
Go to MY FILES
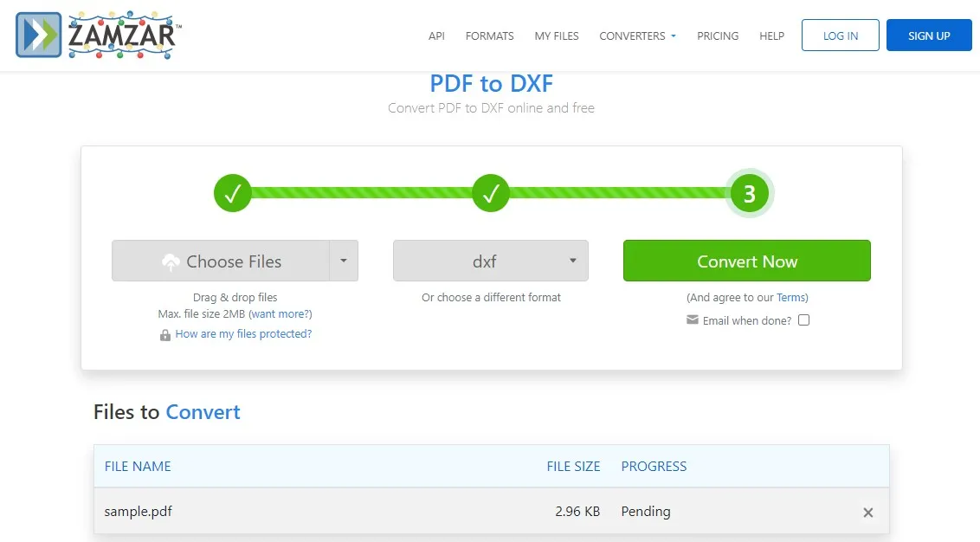tap(557, 35)
